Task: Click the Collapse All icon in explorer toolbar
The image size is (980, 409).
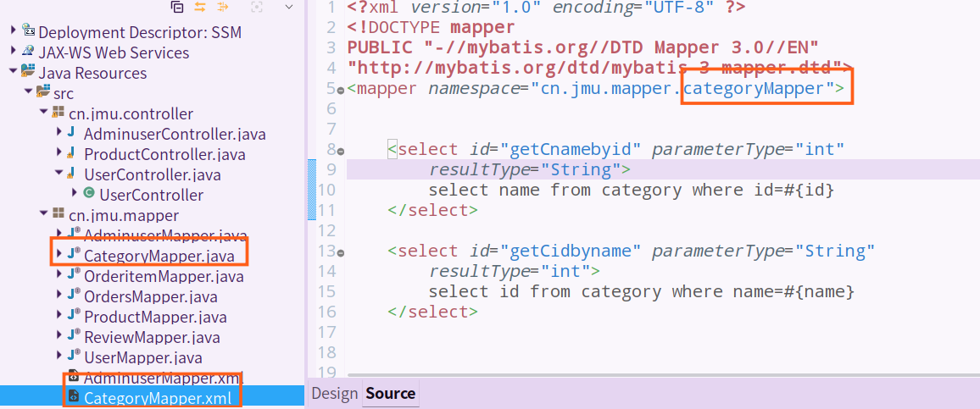Action: tap(177, 7)
